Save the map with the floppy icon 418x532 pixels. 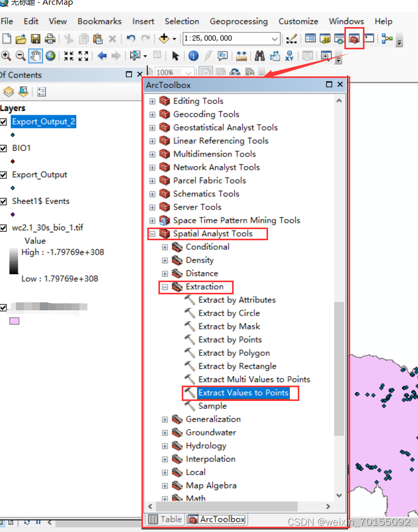pyautogui.click(x=35, y=39)
